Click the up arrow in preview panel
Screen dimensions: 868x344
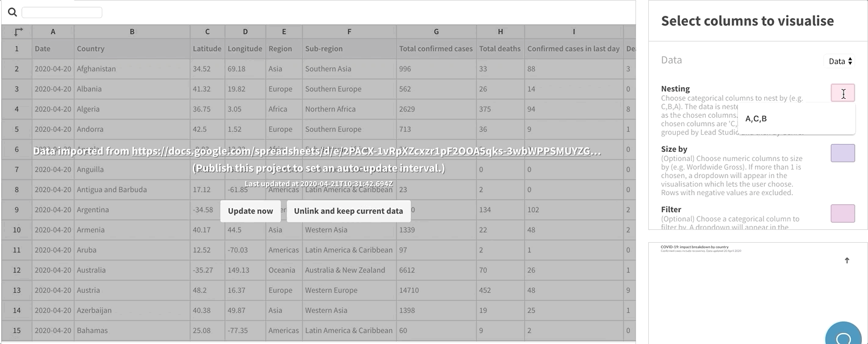pyautogui.click(x=847, y=260)
